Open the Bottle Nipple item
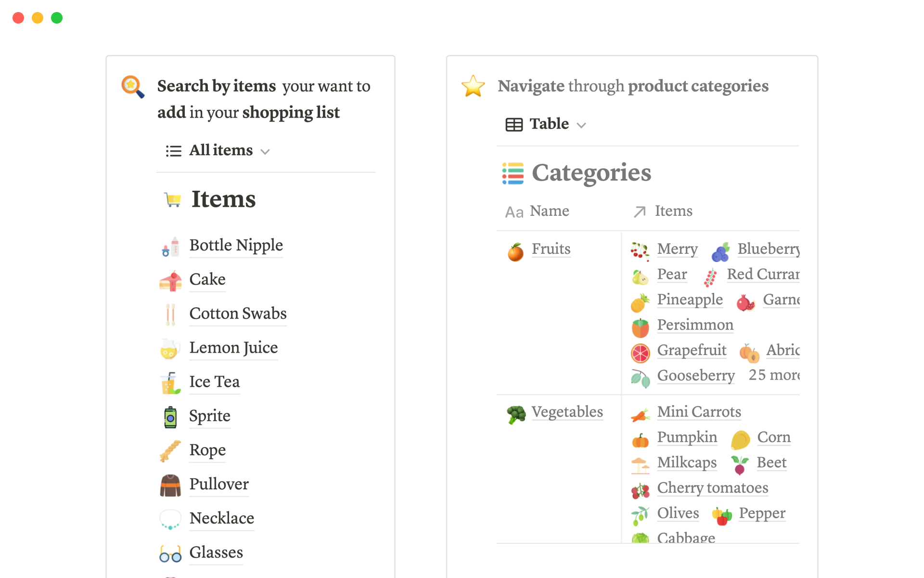Image resolution: width=924 pixels, height=578 pixels. tap(236, 245)
